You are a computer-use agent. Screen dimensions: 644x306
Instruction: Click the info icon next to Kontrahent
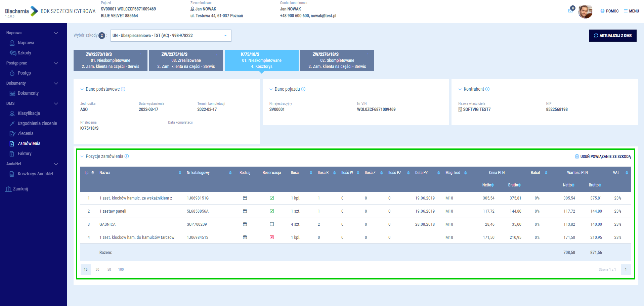coord(487,89)
